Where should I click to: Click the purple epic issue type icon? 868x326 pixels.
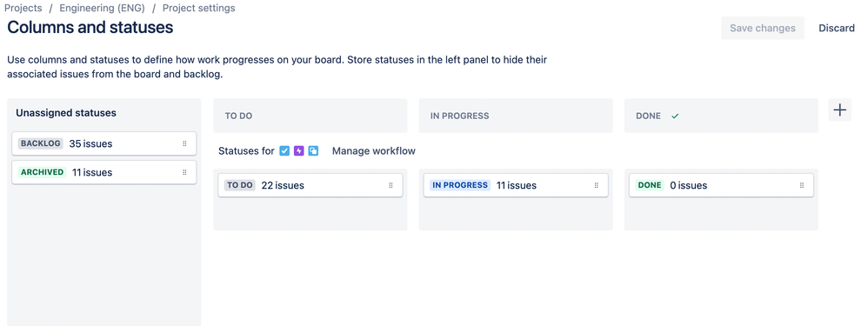(299, 150)
